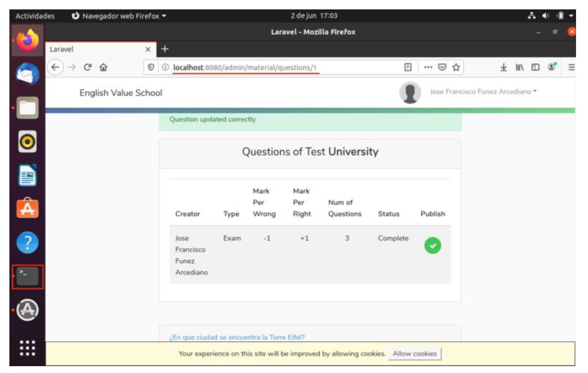The image size is (588, 373).
Task: Show the sidebars icon in toolbar
Action: pyautogui.click(x=535, y=67)
